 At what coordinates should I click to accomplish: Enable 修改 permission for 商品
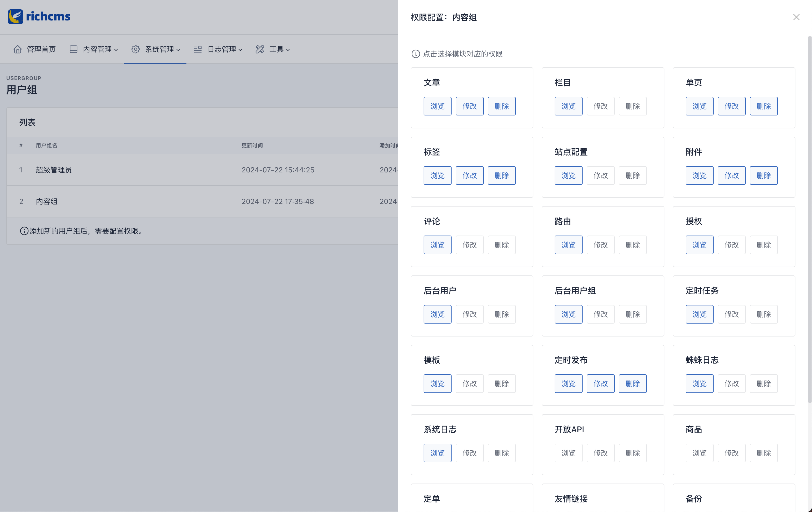pyautogui.click(x=731, y=453)
